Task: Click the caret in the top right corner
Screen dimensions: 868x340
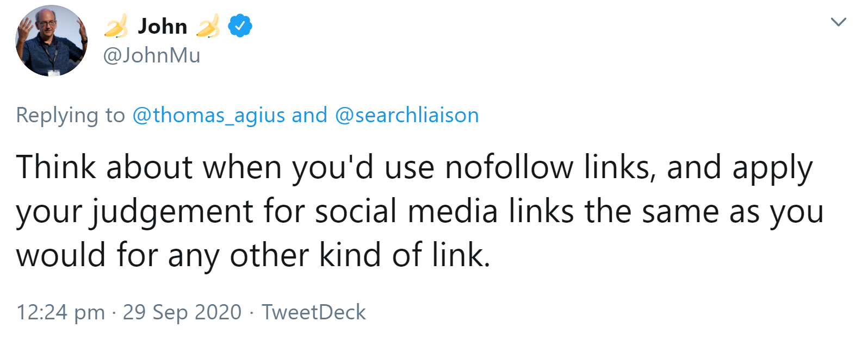Action: coord(838,22)
